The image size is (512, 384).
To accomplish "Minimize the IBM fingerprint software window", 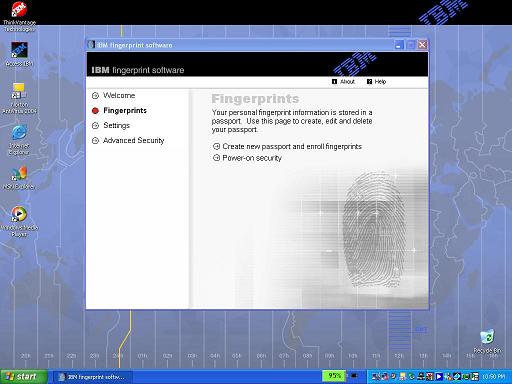I will (x=399, y=45).
